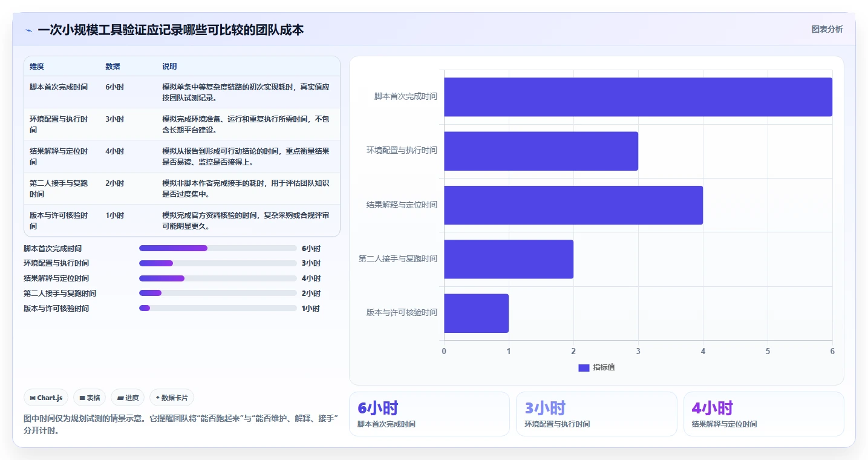
Task: Click the 结果解释与定位时间 chart bar
Action: [x=573, y=205]
